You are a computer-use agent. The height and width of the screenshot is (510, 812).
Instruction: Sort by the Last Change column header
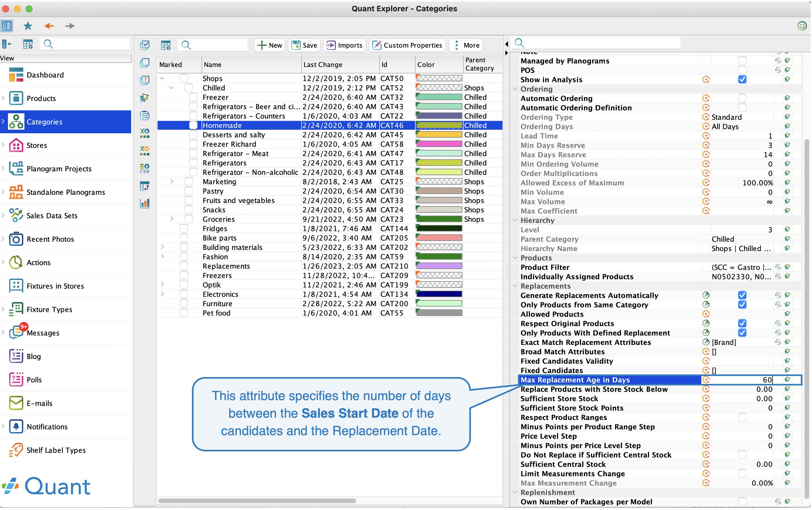(340, 64)
